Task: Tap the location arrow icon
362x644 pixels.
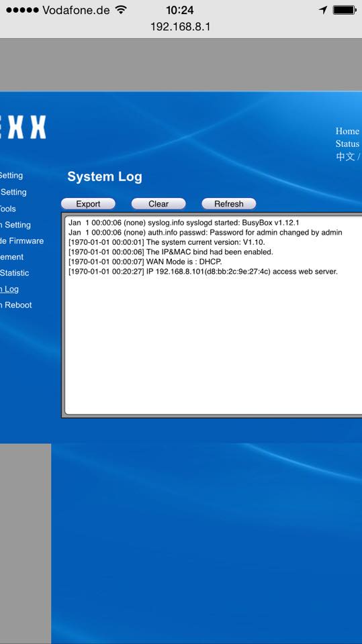Action: [x=323, y=10]
